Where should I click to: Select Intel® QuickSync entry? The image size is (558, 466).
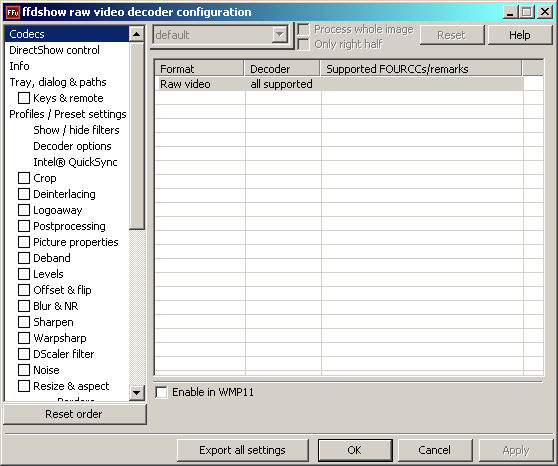tap(75, 162)
